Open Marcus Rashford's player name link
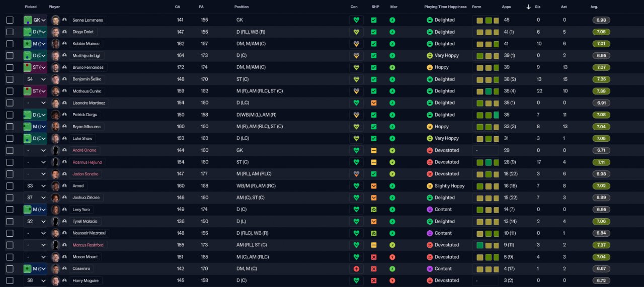Image resolution: width=644 pixels, height=287 pixels. [x=88, y=245]
